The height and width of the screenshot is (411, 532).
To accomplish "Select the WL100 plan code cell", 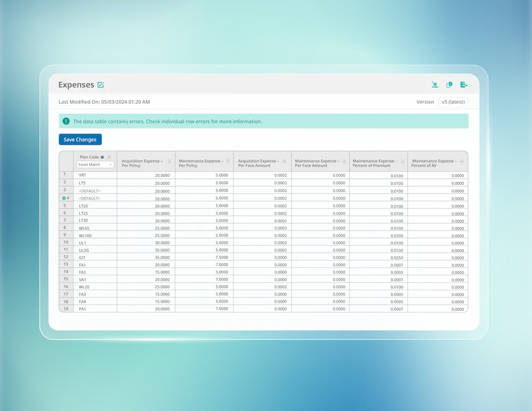I will 95,235.
